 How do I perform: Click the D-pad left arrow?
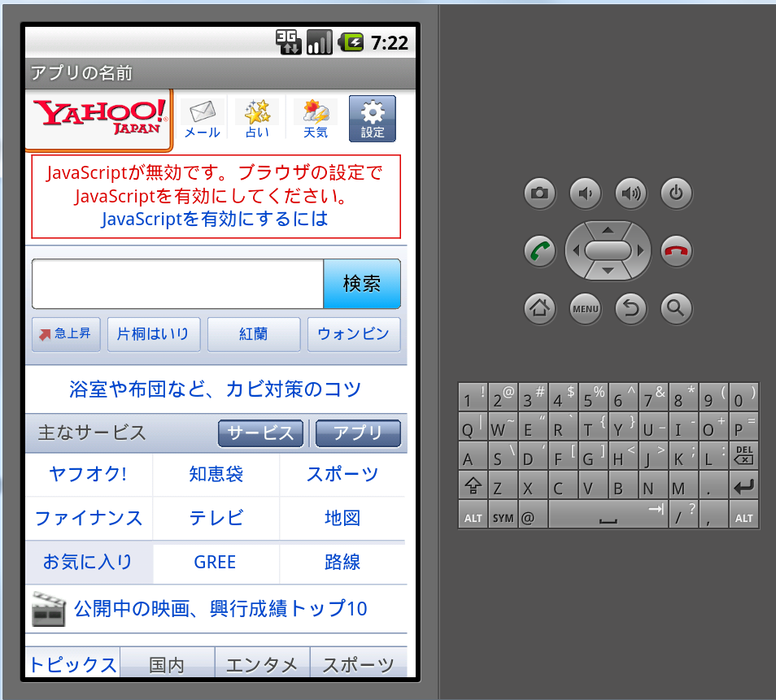pos(576,250)
